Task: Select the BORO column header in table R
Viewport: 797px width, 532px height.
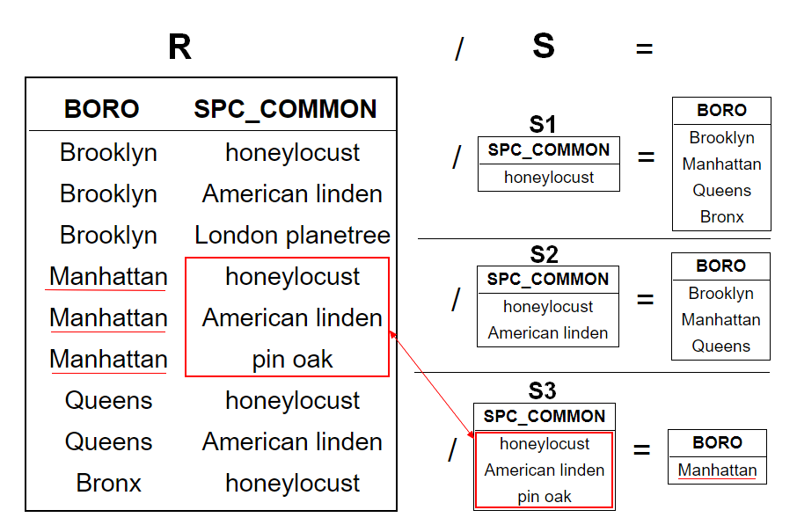Action: point(102,109)
